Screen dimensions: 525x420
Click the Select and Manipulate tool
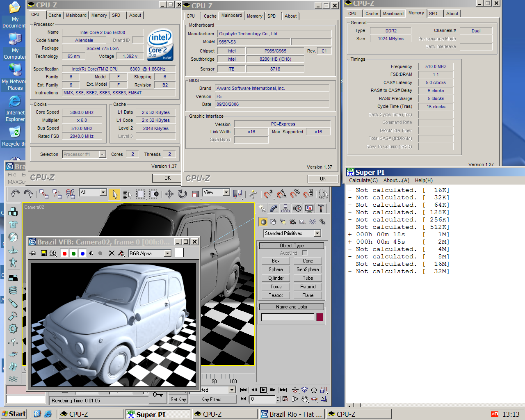tap(253, 194)
